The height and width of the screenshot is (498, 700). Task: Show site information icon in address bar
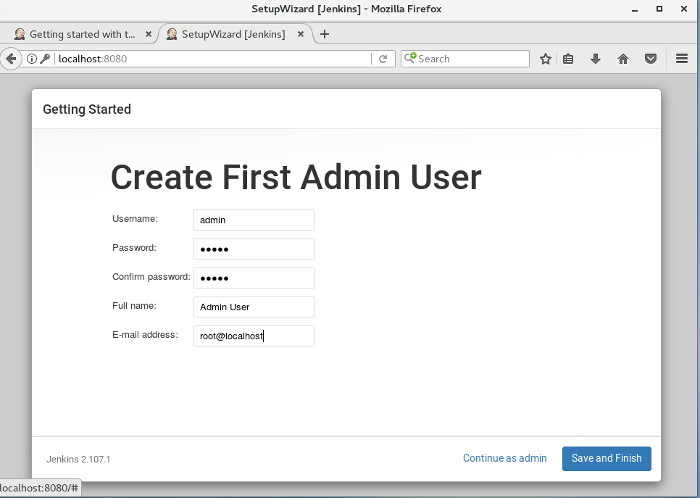point(32,59)
